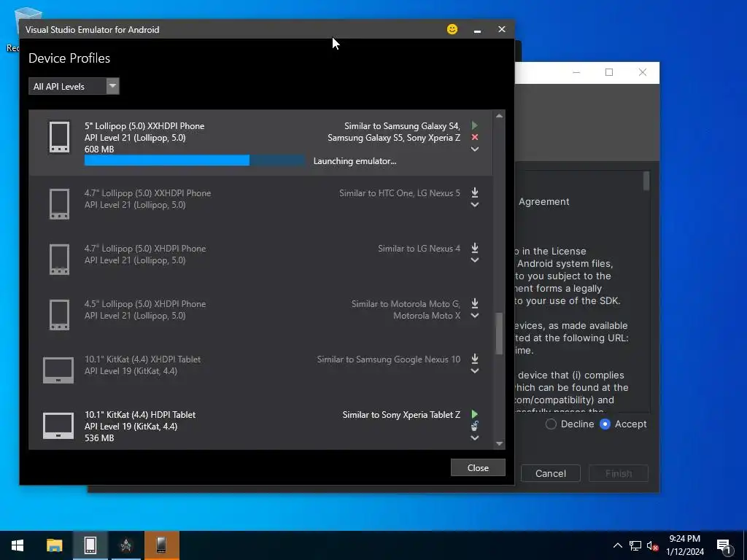Download the 10.1" KitKat XHDPI Tablet profile
This screenshot has width=747, height=560.
coord(474,359)
